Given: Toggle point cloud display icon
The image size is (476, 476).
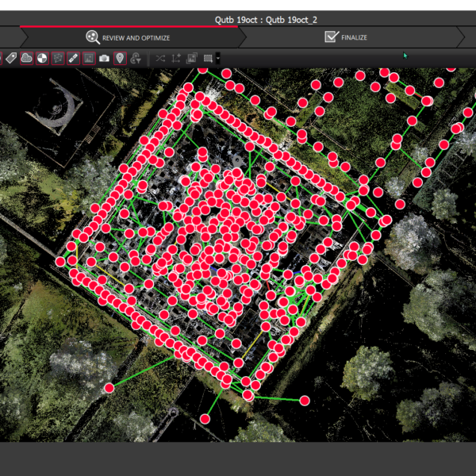Looking at the screenshot, I should coord(26,58).
